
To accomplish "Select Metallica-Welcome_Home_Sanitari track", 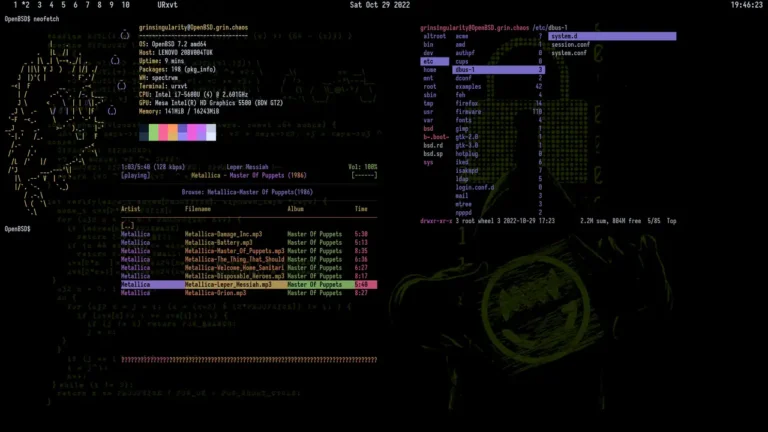I will (x=234, y=268).
